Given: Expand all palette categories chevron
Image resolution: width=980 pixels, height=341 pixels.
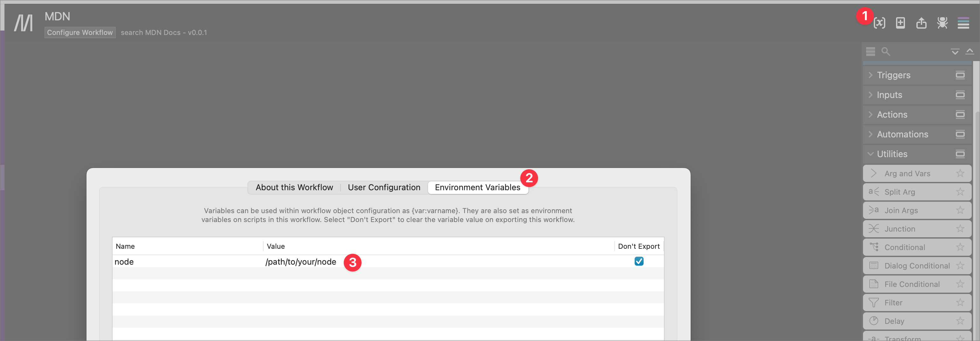Looking at the screenshot, I should [x=955, y=52].
